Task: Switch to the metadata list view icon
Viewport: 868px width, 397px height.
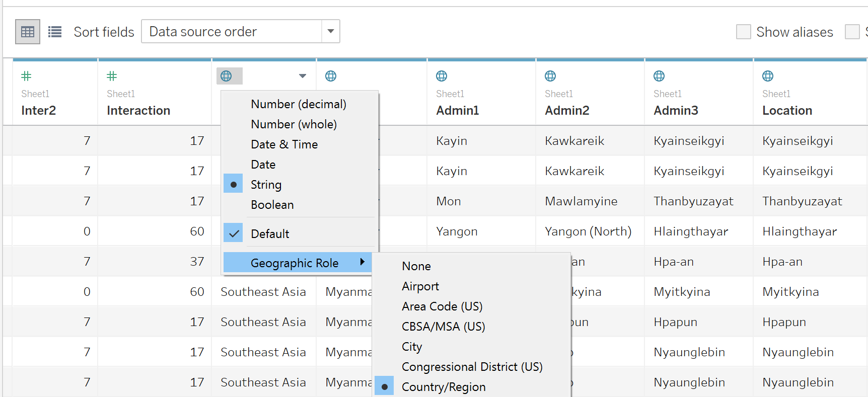Action: [x=55, y=32]
